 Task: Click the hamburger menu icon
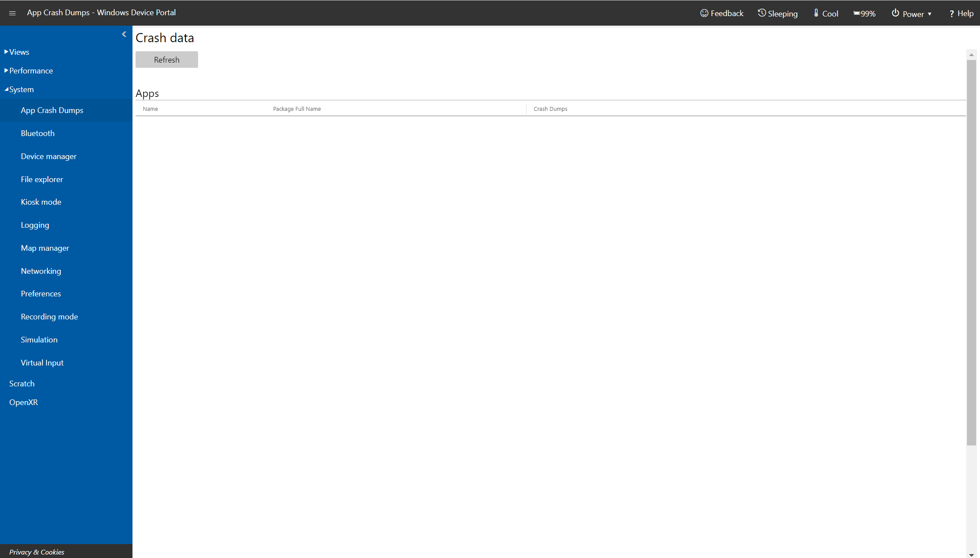13,12
